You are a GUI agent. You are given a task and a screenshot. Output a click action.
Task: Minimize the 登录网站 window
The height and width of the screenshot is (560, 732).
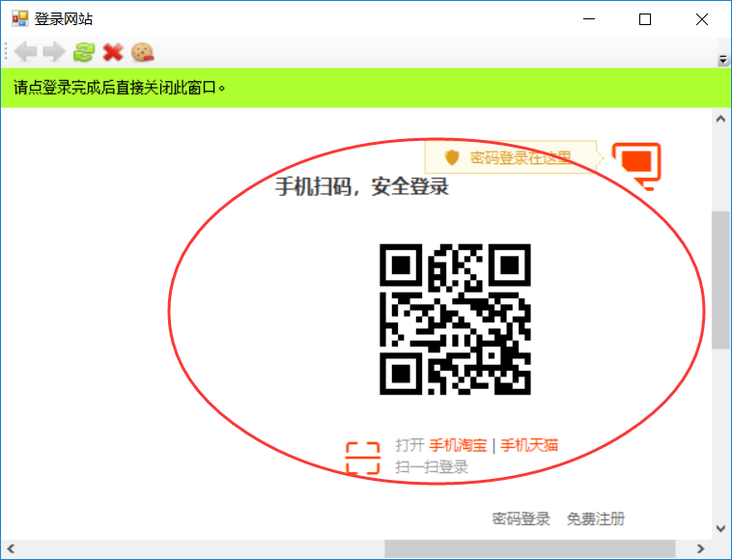tap(589, 19)
